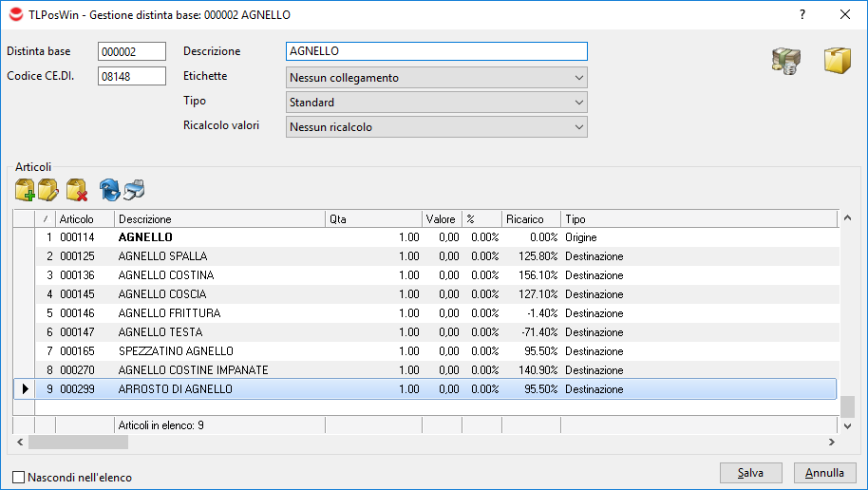Click the Descrizione column header in grid

tap(218, 219)
